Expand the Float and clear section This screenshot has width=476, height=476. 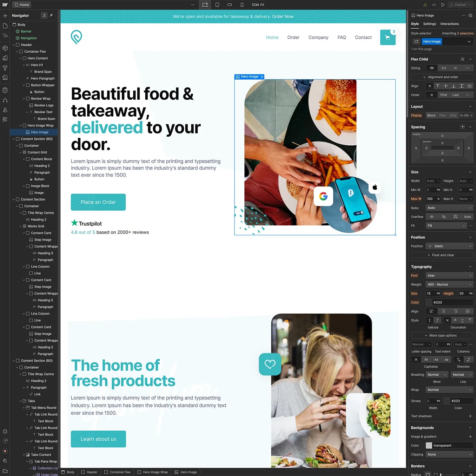(442, 255)
